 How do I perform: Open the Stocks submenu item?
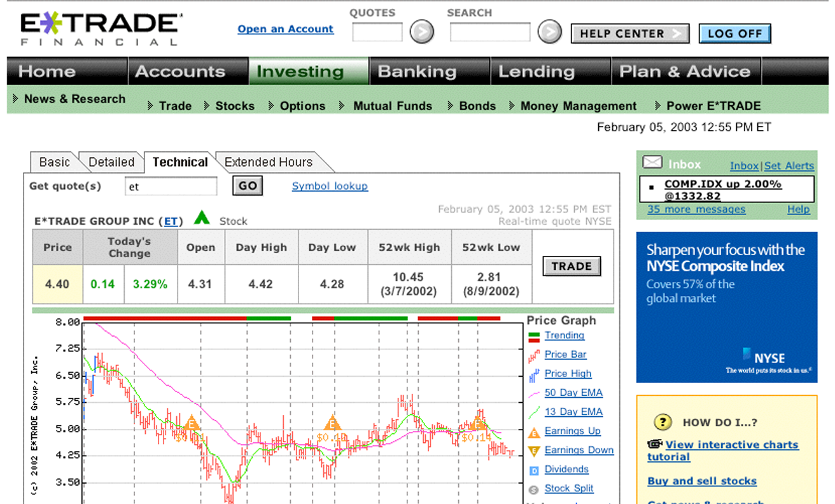pos(235,106)
